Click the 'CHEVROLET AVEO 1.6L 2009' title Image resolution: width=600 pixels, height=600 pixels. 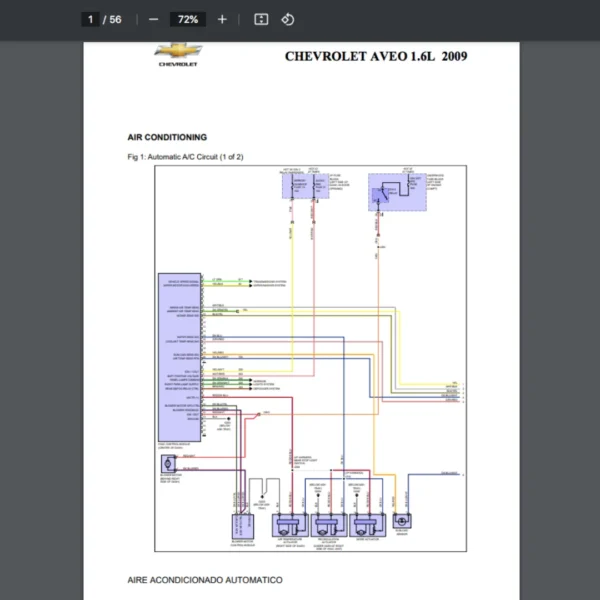(376, 56)
